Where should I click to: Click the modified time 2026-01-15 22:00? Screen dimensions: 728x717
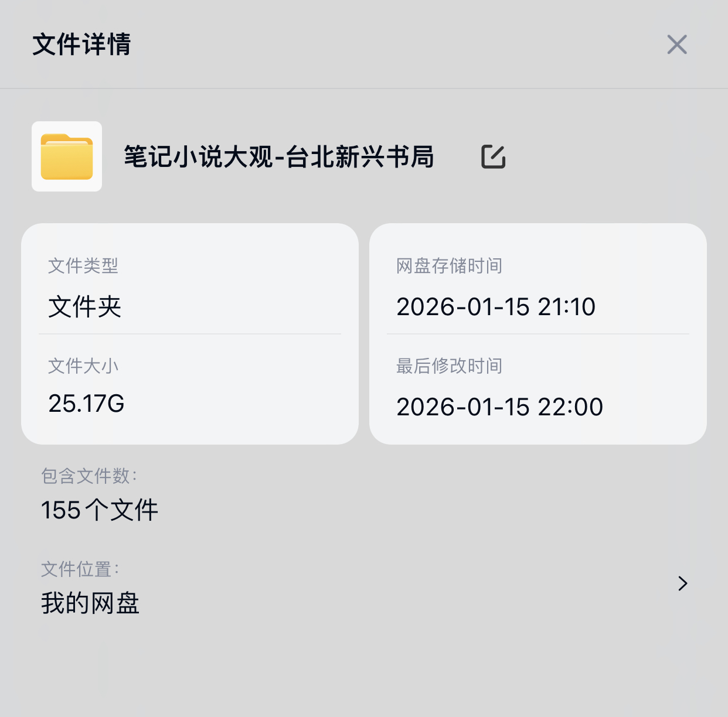point(499,407)
